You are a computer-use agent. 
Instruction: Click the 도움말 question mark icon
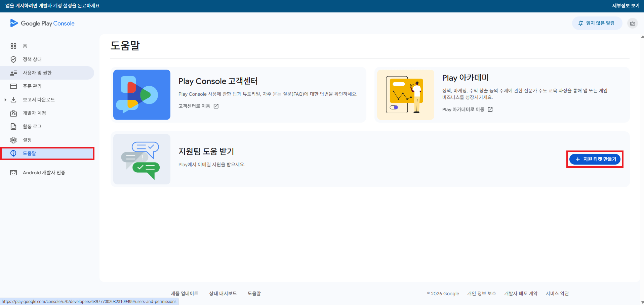[x=13, y=154]
